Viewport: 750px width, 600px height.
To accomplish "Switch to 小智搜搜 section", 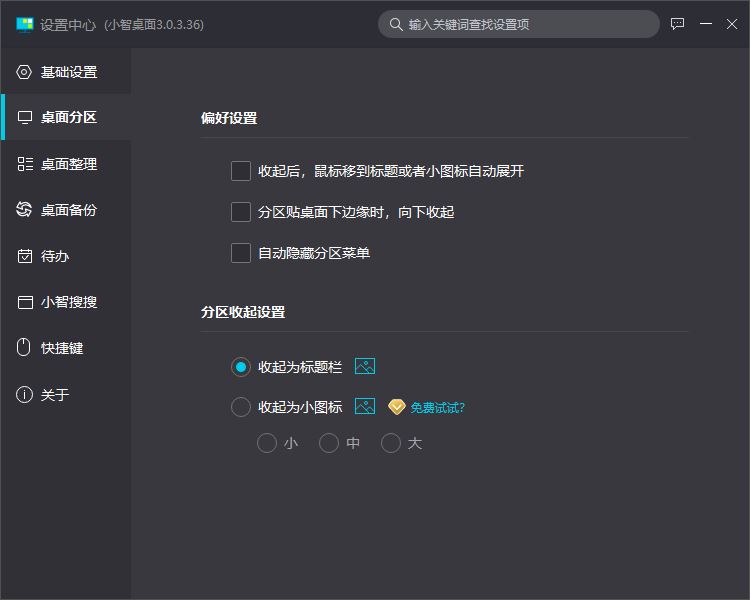I will tap(66, 302).
